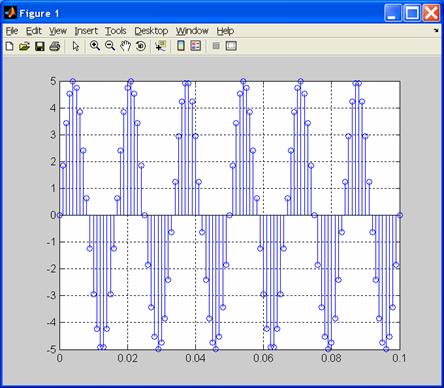
Task: Show plot tools and dock figure
Action: (x=231, y=46)
